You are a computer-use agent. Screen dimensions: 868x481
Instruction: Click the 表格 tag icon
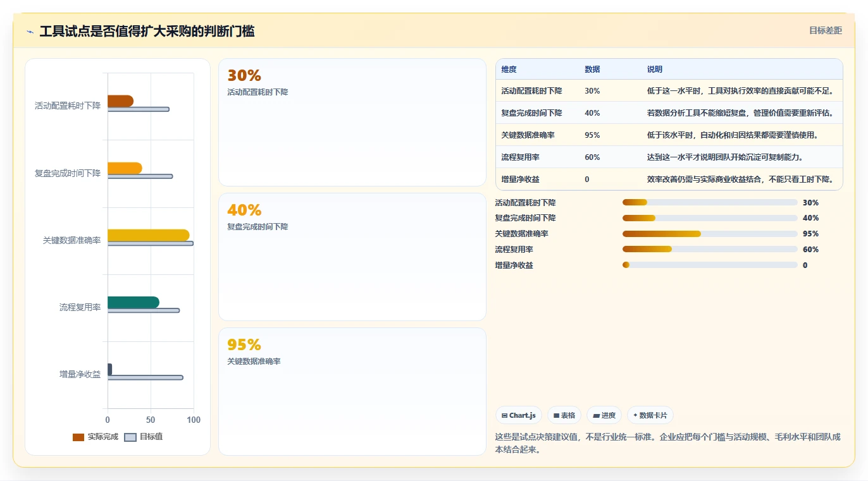click(556, 415)
